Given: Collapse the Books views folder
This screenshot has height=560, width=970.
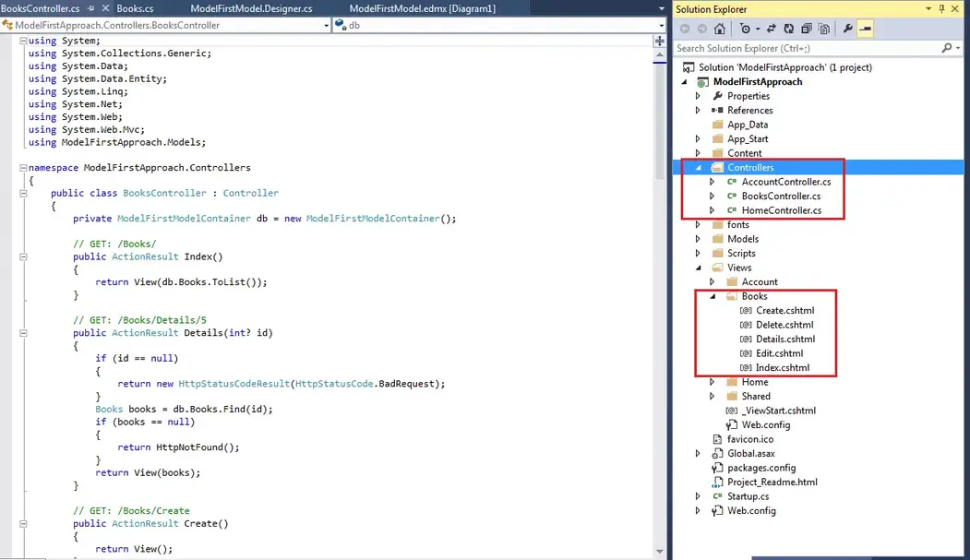Looking at the screenshot, I should coord(712,296).
